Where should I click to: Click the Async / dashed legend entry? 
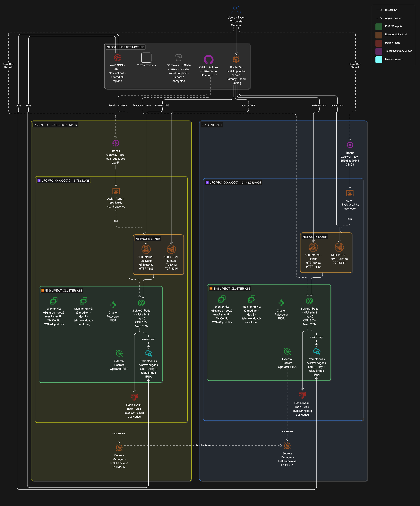click(x=389, y=18)
